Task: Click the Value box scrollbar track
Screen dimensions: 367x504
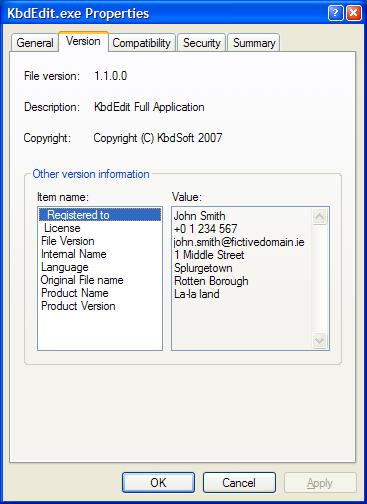Action: 319,279
